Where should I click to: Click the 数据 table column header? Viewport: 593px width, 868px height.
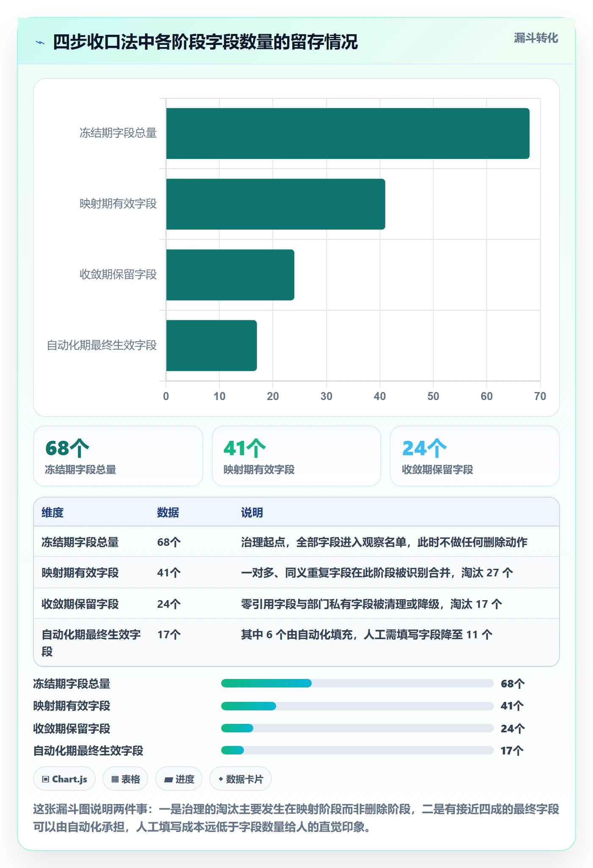(x=168, y=512)
